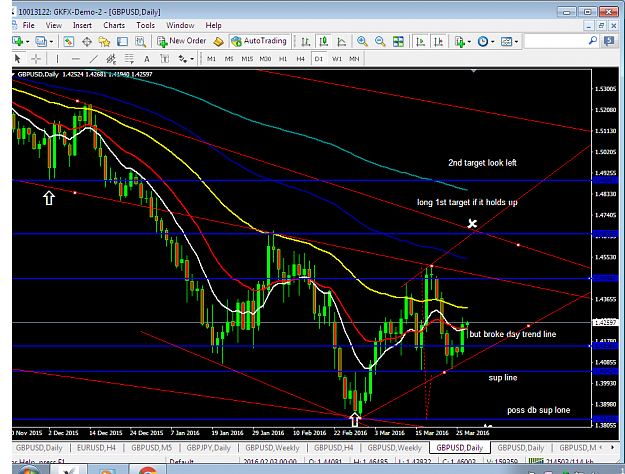This screenshot has height=474, width=625.
Task: Switch to the GBPUSD,H4 chart tab
Action: click(x=334, y=448)
